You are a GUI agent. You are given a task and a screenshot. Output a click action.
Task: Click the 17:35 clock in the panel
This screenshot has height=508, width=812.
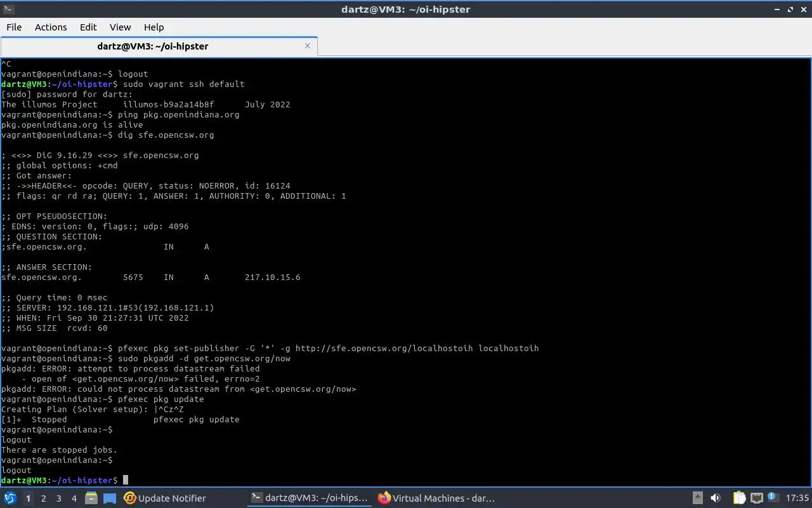coord(797,498)
